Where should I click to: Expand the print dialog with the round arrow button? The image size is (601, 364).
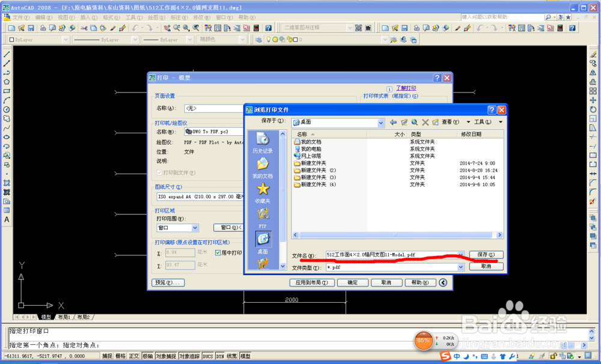pyautogui.click(x=443, y=283)
